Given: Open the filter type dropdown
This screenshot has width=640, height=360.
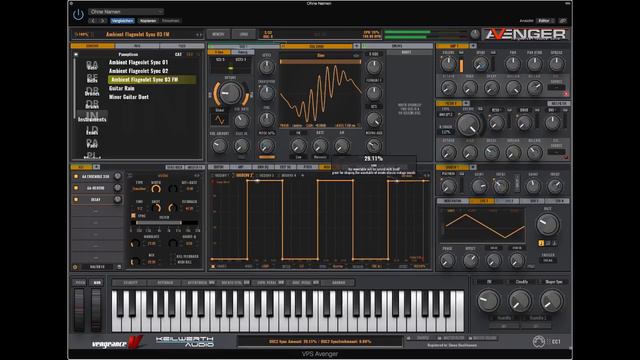Looking at the screenshot, I should pyautogui.click(x=445, y=115).
